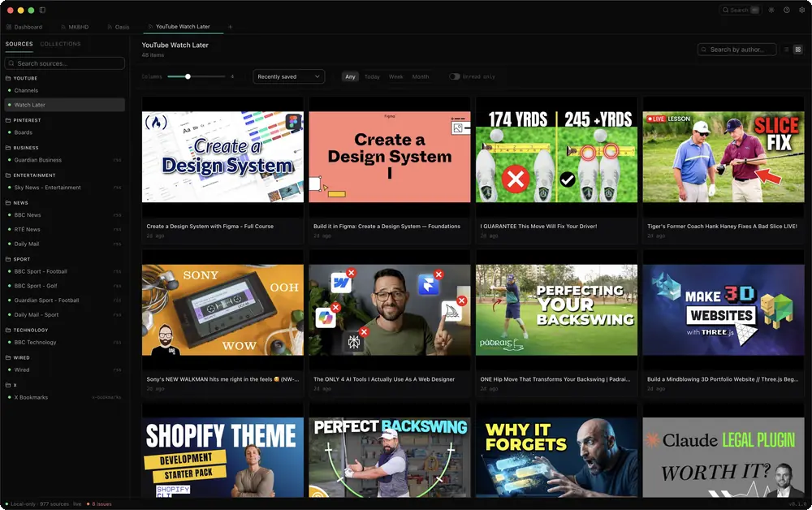Open Daily Mail news source

[65, 244]
